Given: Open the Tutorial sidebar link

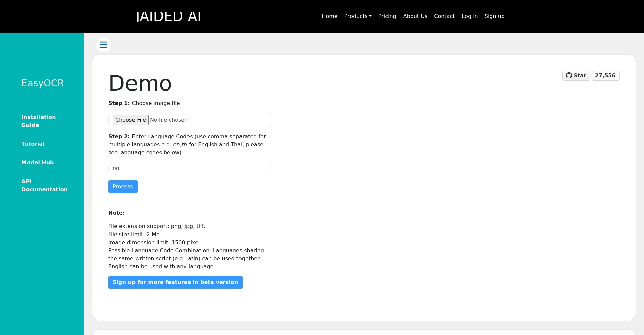Looking at the screenshot, I should click(33, 144).
